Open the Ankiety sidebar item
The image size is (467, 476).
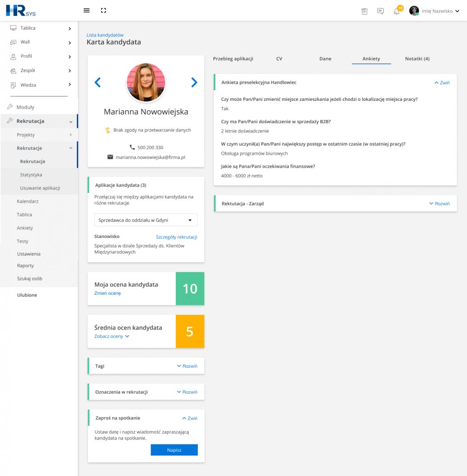(x=25, y=228)
